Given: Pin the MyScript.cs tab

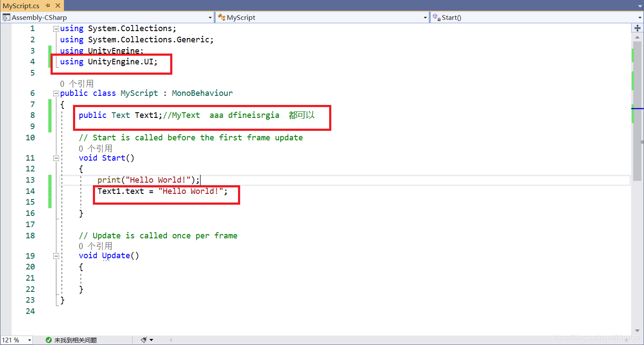Looking at the screenshot, I should click(48, 6).
